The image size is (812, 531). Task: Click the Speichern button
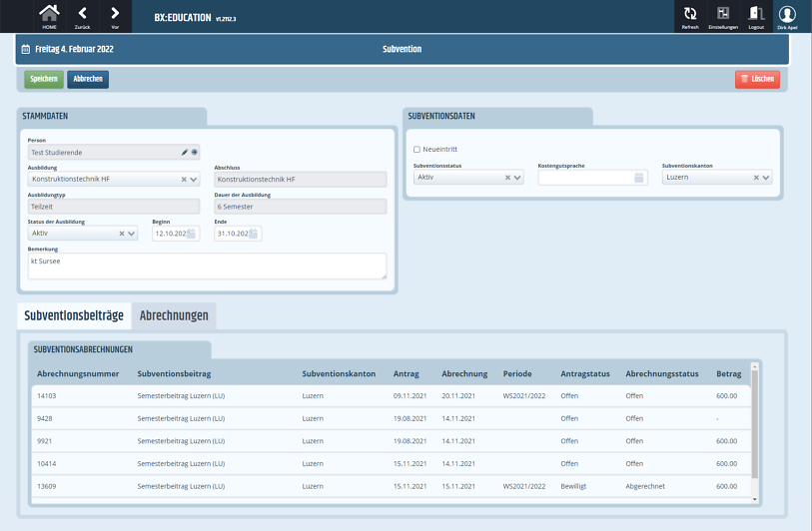coord(44,79)
